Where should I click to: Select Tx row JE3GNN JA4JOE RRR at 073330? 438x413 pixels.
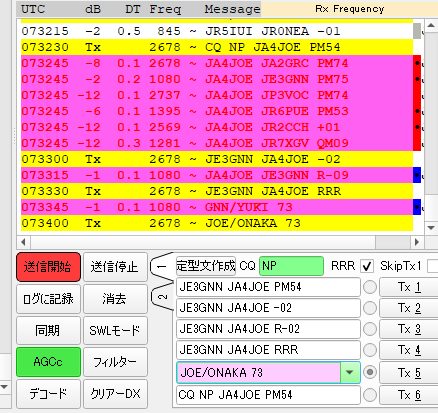tap(217, 191)
